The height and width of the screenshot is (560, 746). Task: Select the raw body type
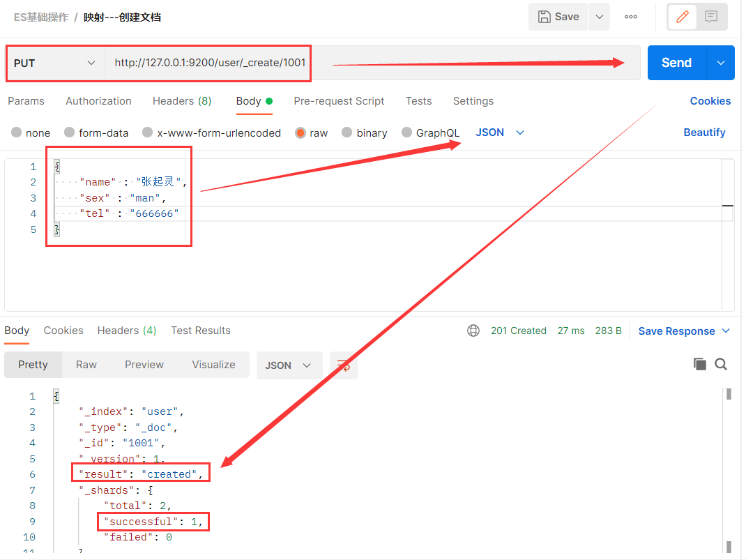311,133
